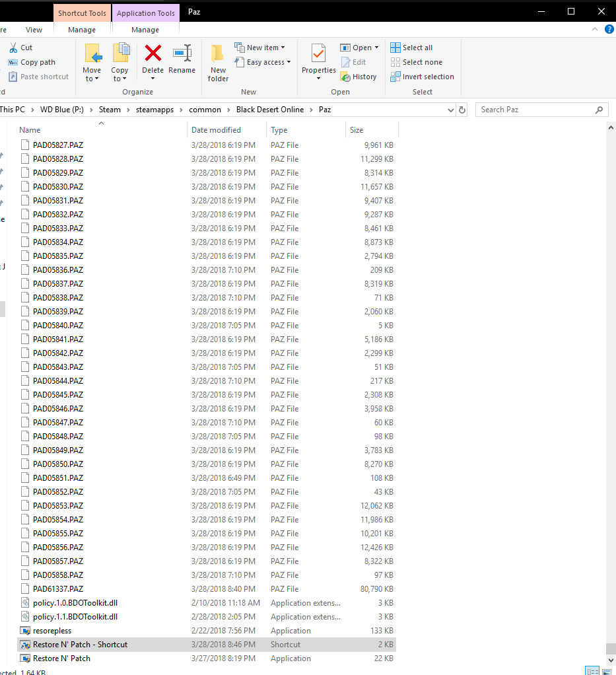Viewport: 616px width, 675px height.
Task: Switch to large icons view in status bar
Action: [607, 670]
